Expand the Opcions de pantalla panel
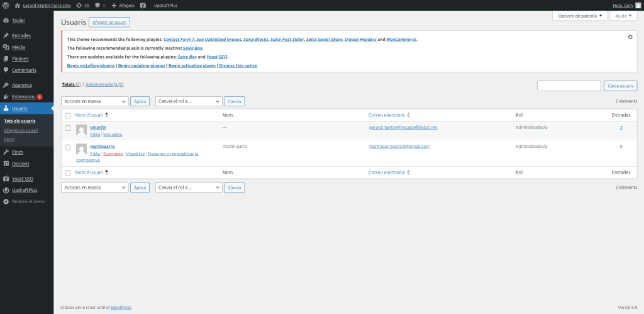Viewport: 644px width, 314px height. pos(580,16)
